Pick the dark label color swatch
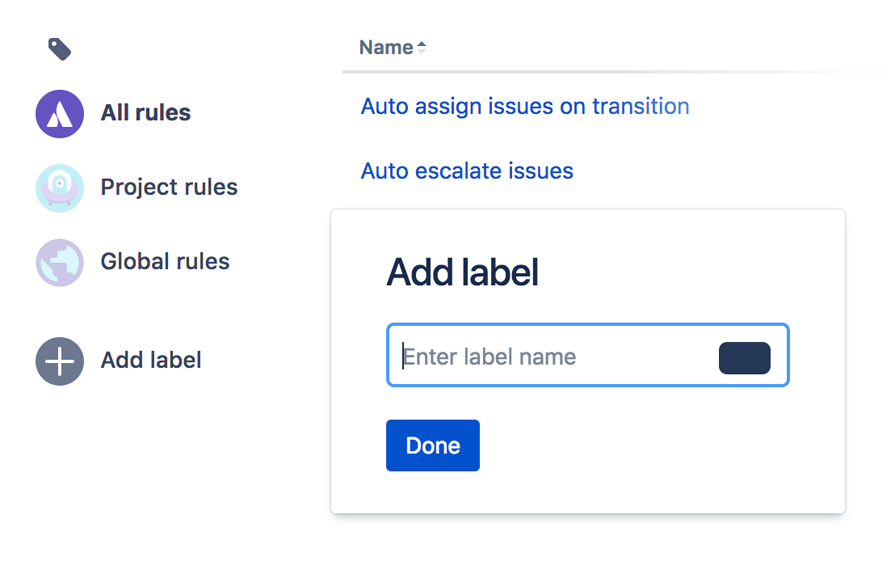 tap(744, 358)
